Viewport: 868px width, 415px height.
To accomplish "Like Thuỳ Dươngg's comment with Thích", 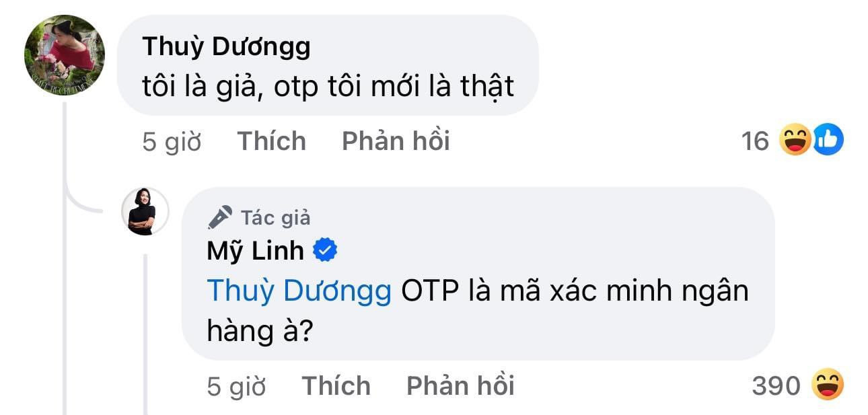I will 271,142.
